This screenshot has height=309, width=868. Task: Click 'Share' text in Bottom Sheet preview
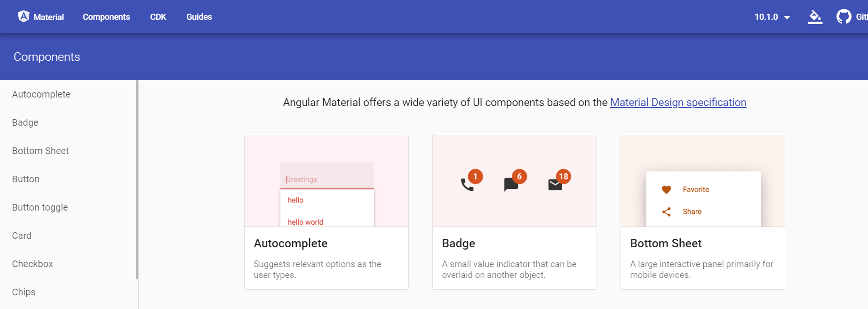[692, 212]
